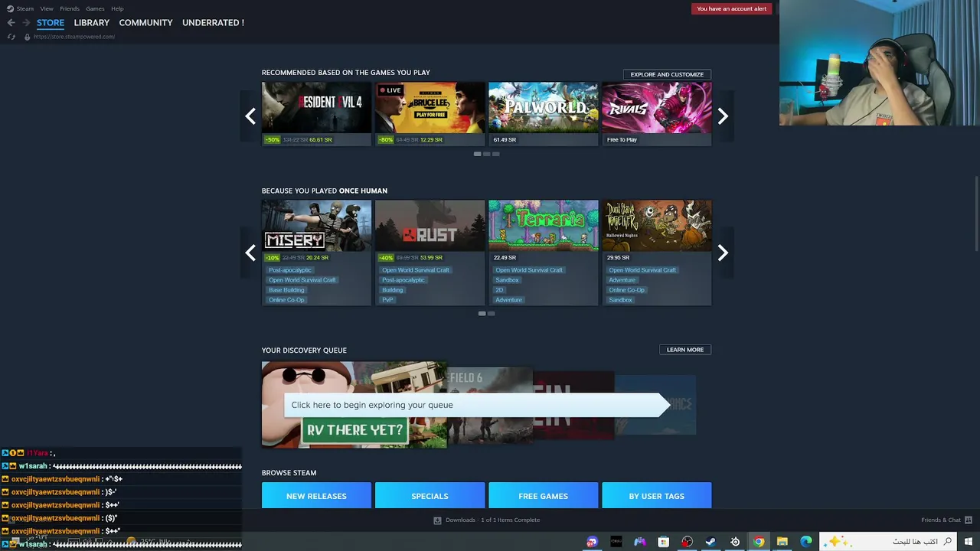Open the SteelSeries app from the taskbar
The image size is (980, 551).
(x=734, y=542)
